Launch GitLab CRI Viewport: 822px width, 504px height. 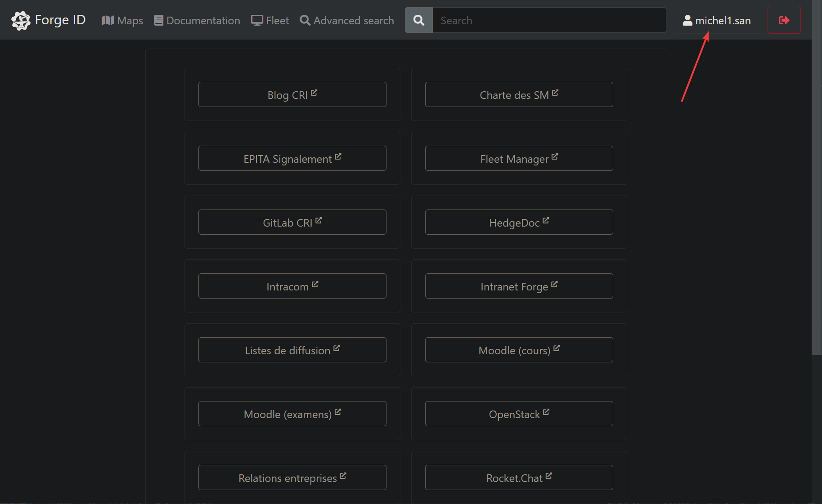(x=292, y=222)
